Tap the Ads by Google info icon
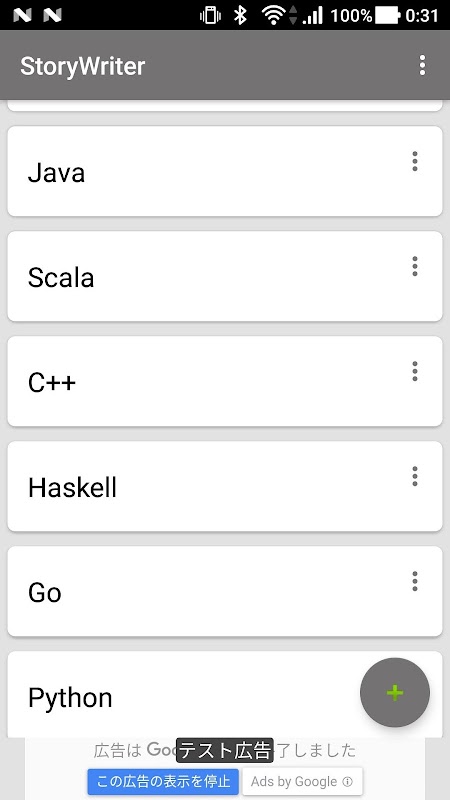This screenshot has height=800, width=450. pos(347,782)
